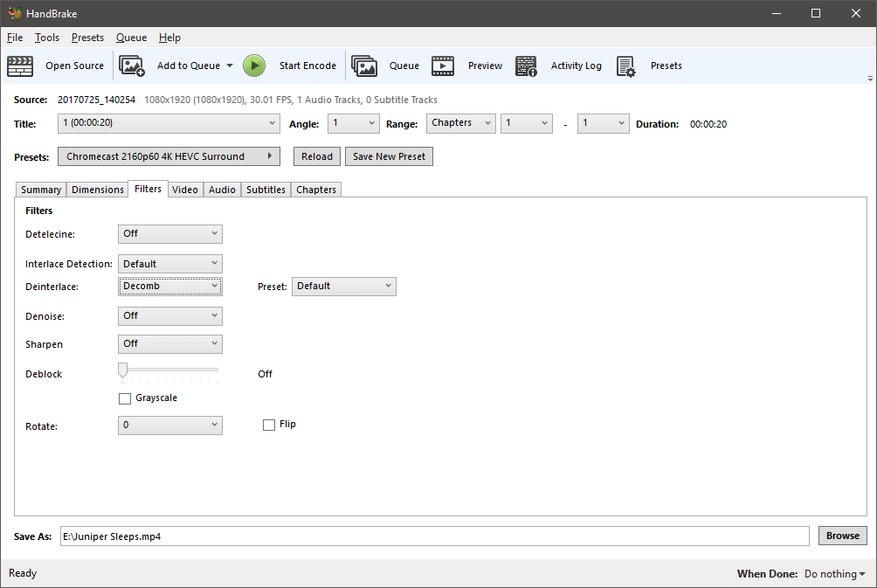This screenshot has height=588, width=877.
Task: Open the Deinterlace Decomb dropdown
Action: (170, 287)
